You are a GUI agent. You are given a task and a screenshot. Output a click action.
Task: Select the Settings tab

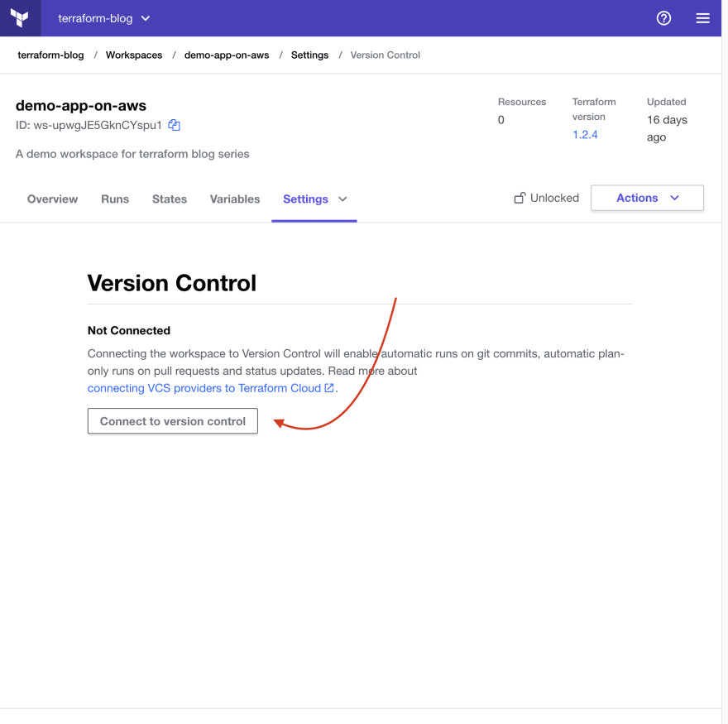pos(305,199)
